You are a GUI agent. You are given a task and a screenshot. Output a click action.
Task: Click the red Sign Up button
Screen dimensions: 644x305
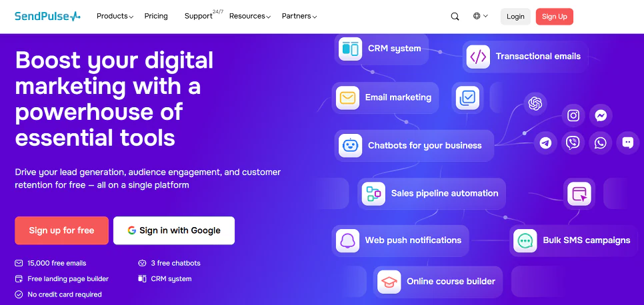[x=554, y=17]
